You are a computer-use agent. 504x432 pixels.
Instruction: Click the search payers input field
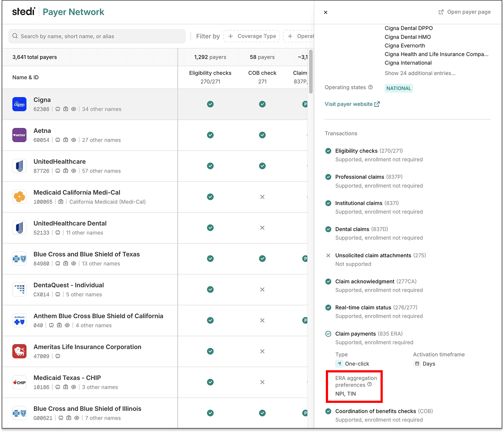(97, 36)
